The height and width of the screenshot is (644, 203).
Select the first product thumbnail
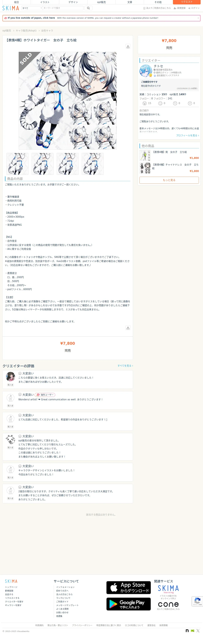[x=18, y=164]
